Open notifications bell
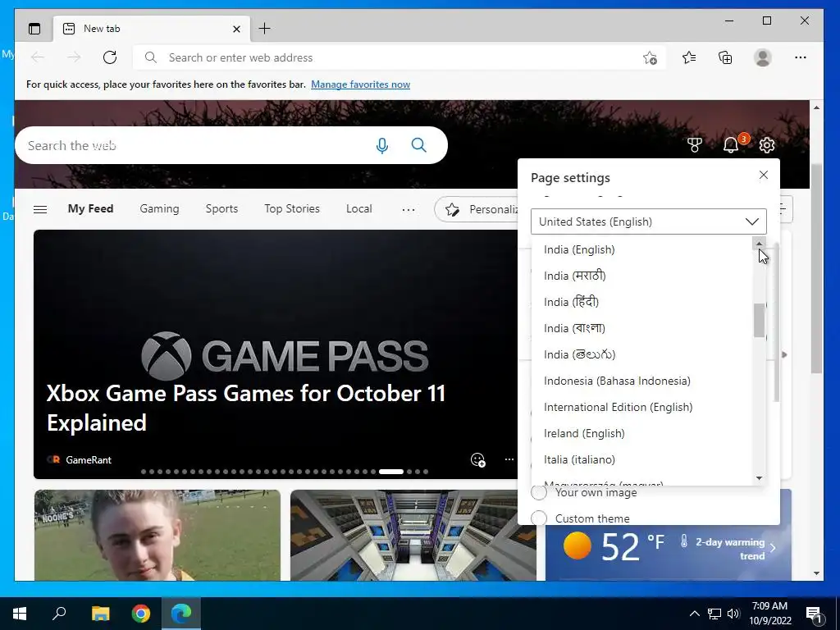 (731, 144)
